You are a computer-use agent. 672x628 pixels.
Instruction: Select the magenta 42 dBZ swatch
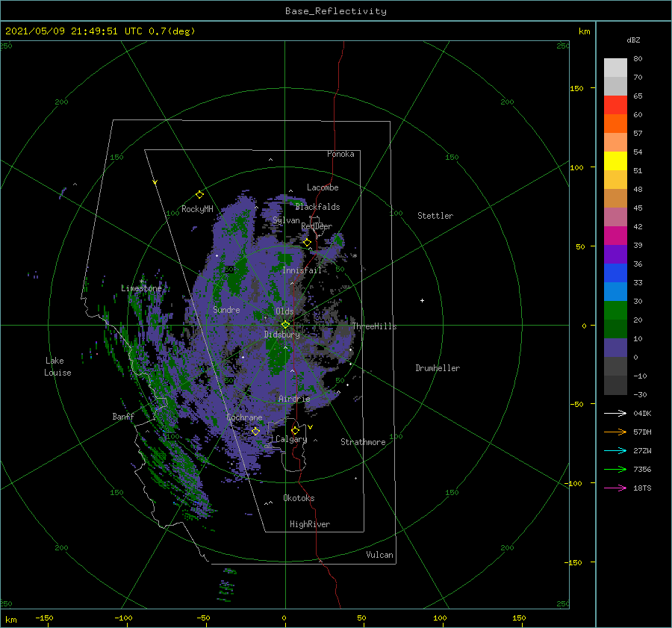coord(615,236)
